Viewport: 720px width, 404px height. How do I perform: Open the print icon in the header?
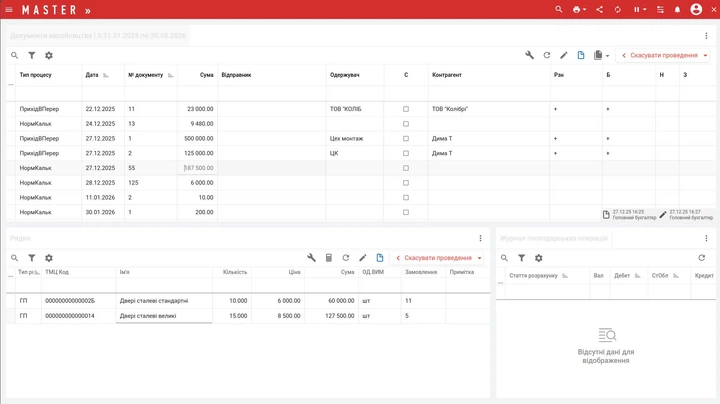577,9
